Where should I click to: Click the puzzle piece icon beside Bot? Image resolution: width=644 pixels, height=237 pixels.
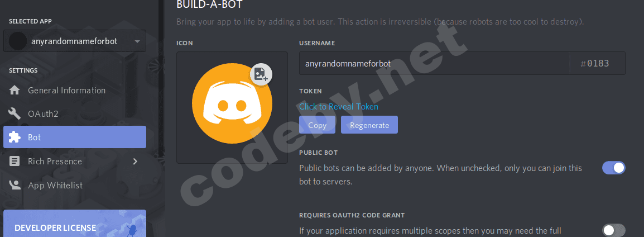15,137
